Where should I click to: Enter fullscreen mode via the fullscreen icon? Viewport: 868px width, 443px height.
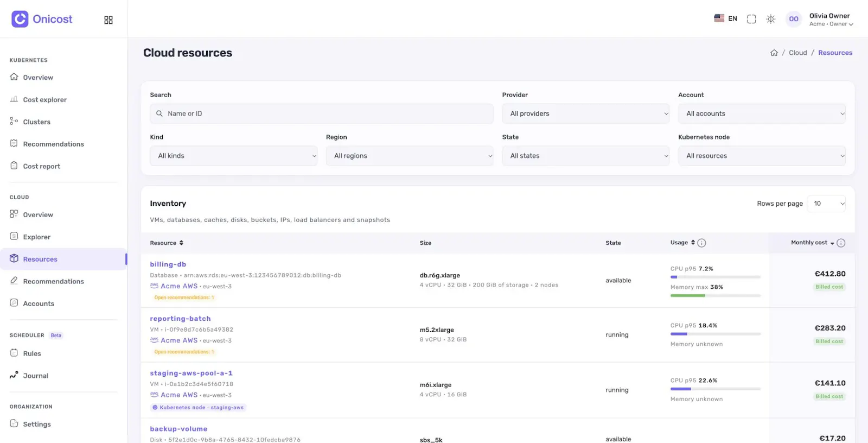click(x=751, y=19)
